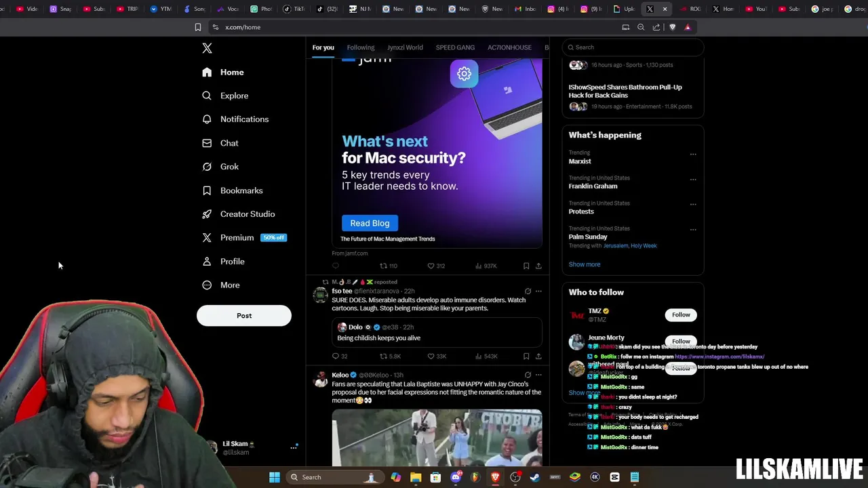
Task: Share the fso tee post
Action: tap(538, 357)
